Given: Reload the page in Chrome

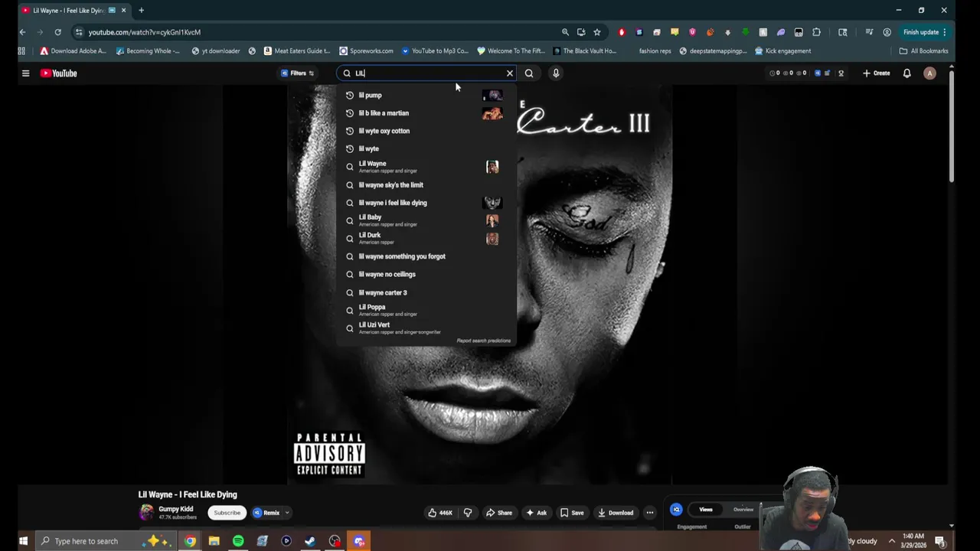Looking at the screenshot, I should pos(57,32).
